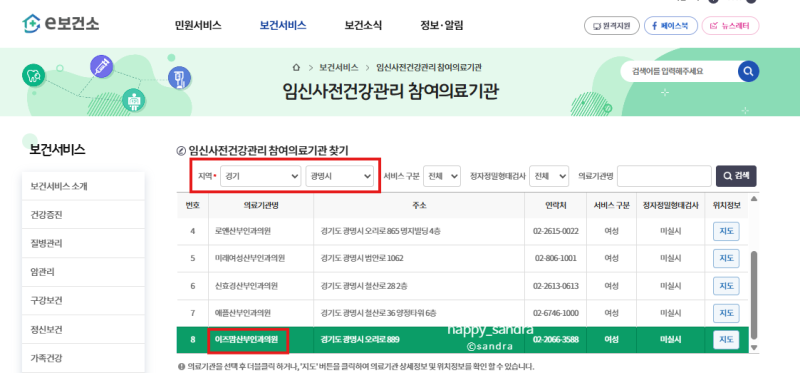Expand the 서비스 구분 dropdown
The image size is (800, 373).
tap(442, 176)
